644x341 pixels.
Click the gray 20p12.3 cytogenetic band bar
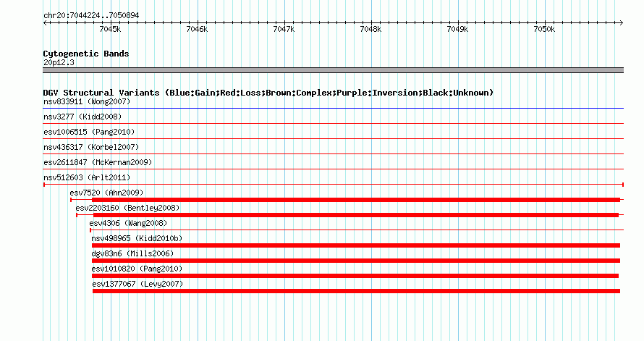pos(333,70)
